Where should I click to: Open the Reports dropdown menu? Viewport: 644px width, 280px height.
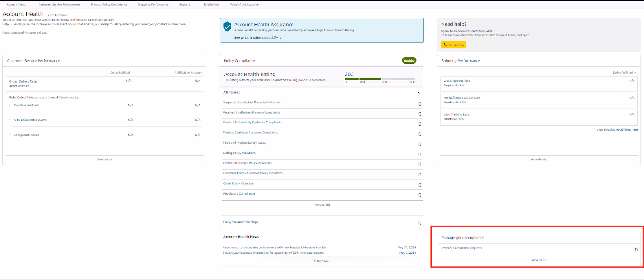coord(186,4)
